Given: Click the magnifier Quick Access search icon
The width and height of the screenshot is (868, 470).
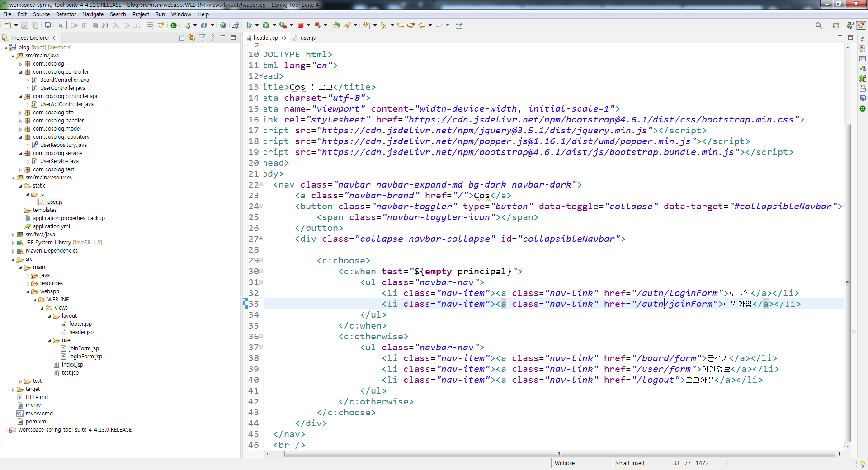Looking at the screenshot, I should tap(819, 25).
